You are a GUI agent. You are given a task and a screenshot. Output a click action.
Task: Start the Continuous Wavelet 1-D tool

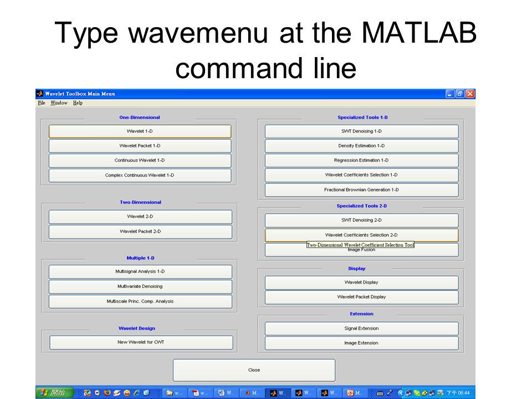(140, 161)
